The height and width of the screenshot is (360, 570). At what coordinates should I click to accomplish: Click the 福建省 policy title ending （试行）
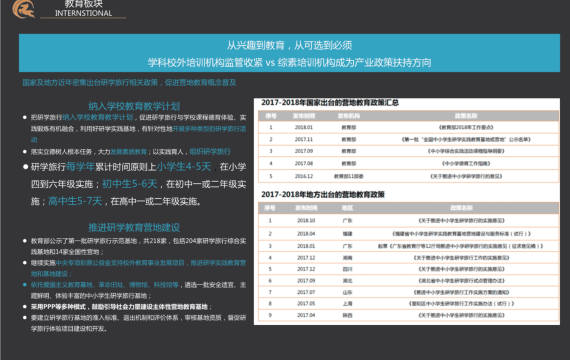461,234
